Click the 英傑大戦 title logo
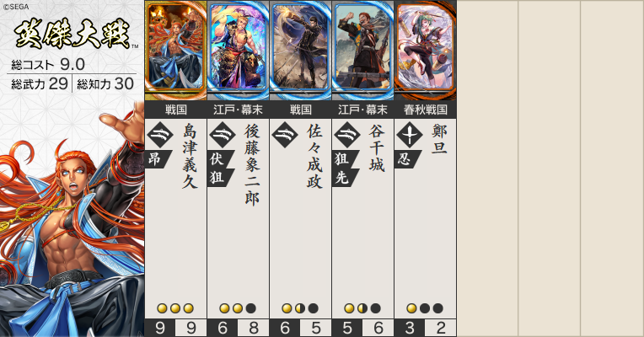Image resolution: width=644 pixels, height=337 pixels. pos(73,34)
